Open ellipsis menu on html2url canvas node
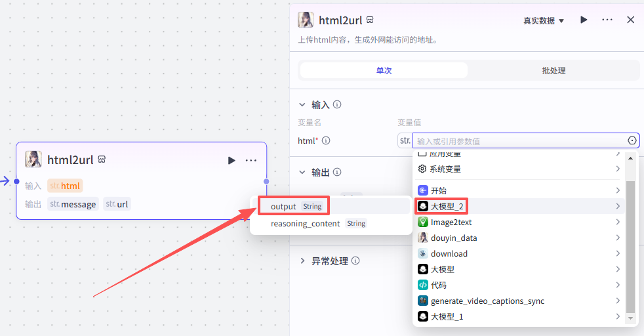 pos(251,160)
